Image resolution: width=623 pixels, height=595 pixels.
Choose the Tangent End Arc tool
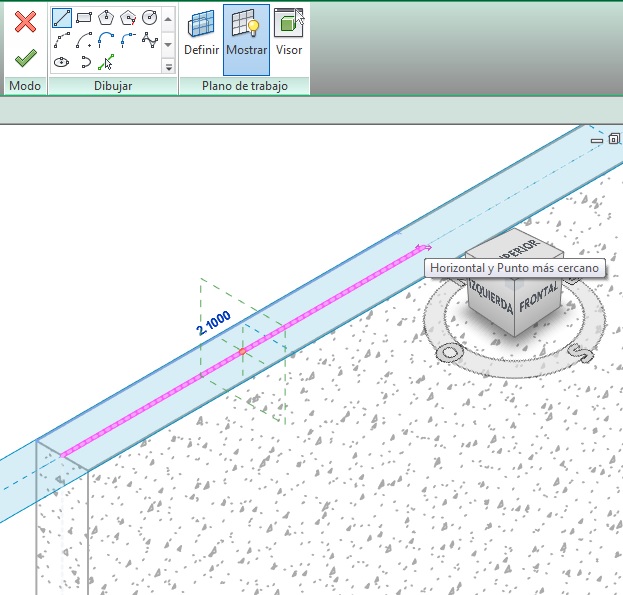(x=106, y=40)
